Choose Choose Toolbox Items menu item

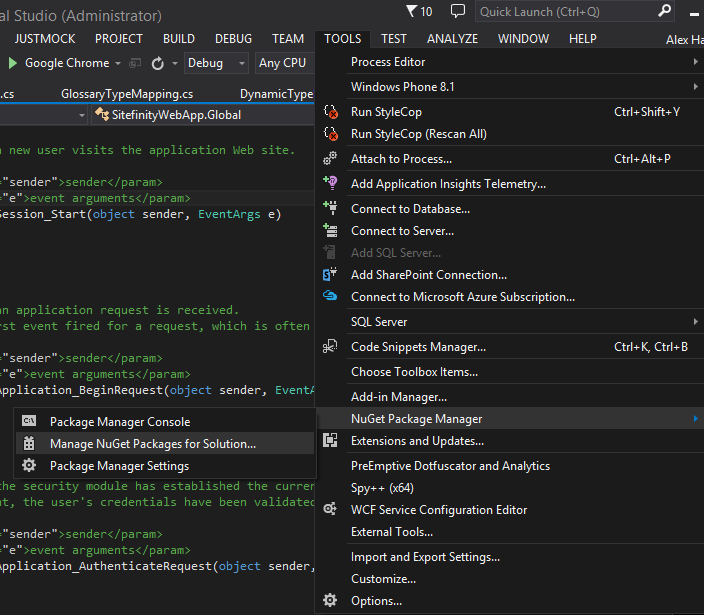(510, 372)
